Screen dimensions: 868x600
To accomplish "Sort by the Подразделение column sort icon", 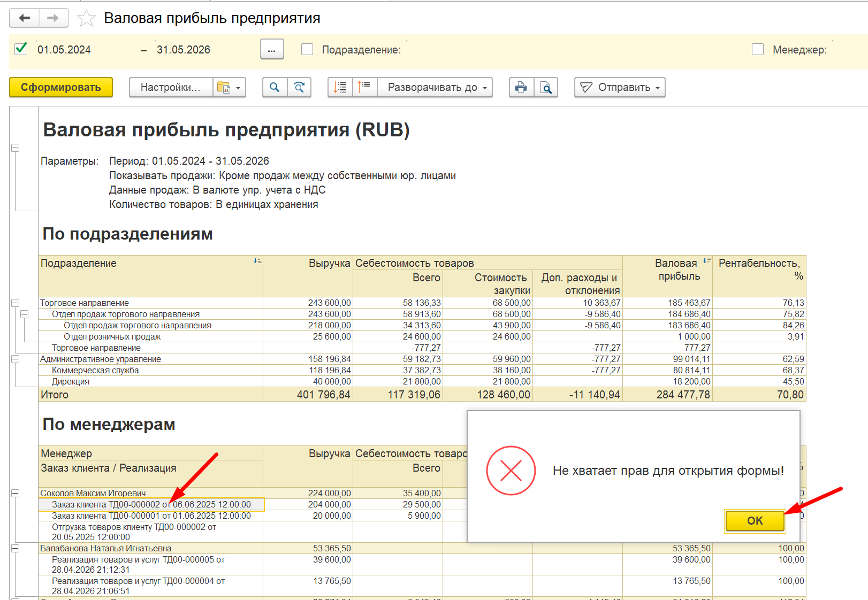I will [257, 261].
